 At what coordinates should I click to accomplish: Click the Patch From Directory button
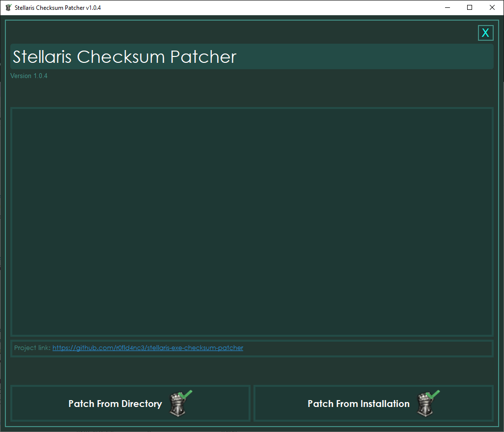(131, 404)
